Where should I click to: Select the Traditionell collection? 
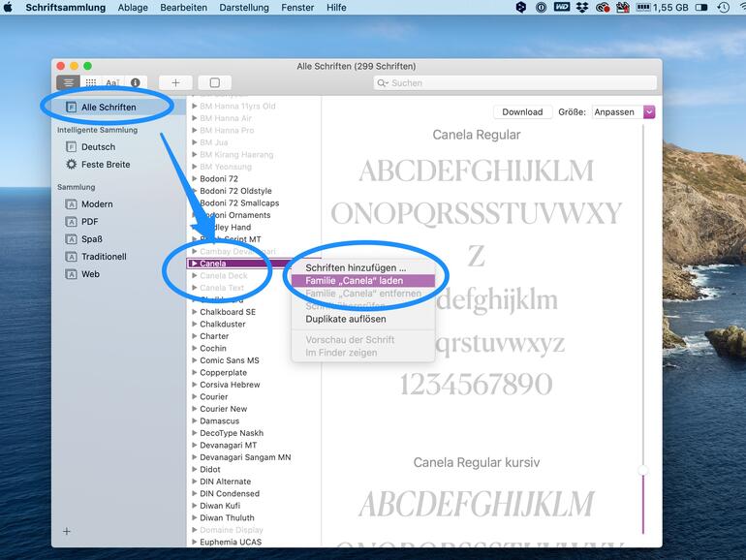pyautogui.click(x=104, y=257)
